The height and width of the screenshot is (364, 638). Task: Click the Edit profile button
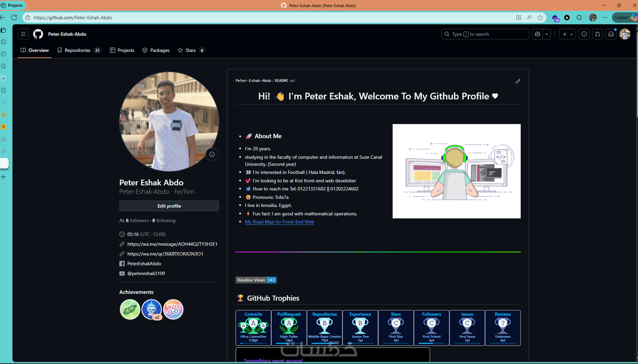(x=169, y=206)
